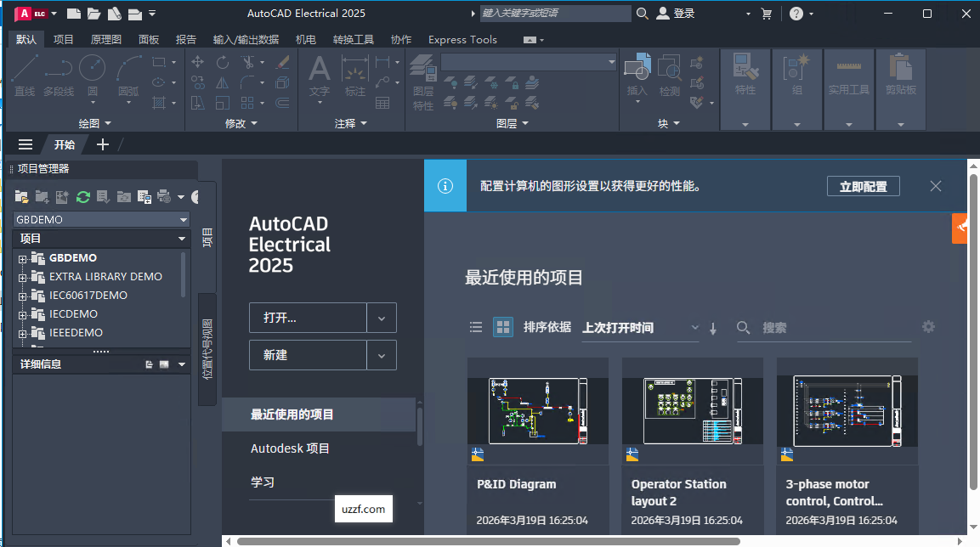This screenshot has width=980, height=547.
Task: Click the P&ID Diagram drawing thumbnail
Action: (537, 410)
